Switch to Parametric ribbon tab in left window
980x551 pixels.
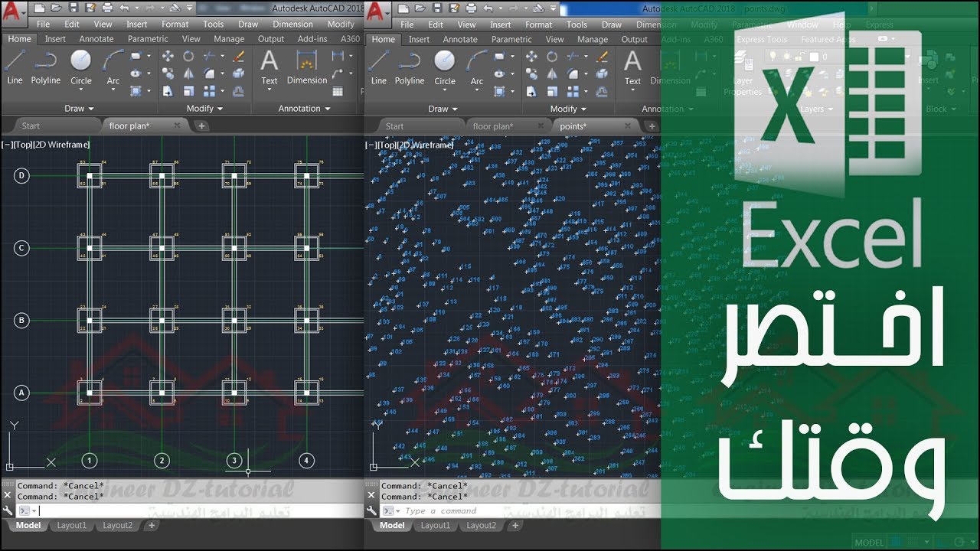click(148, 39)
